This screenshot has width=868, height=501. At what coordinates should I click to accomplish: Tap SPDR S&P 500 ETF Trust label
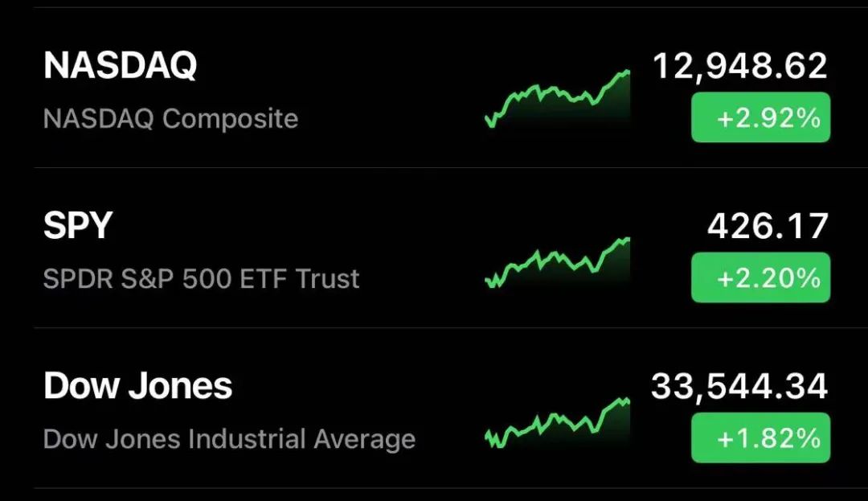[x=201, y=279]
